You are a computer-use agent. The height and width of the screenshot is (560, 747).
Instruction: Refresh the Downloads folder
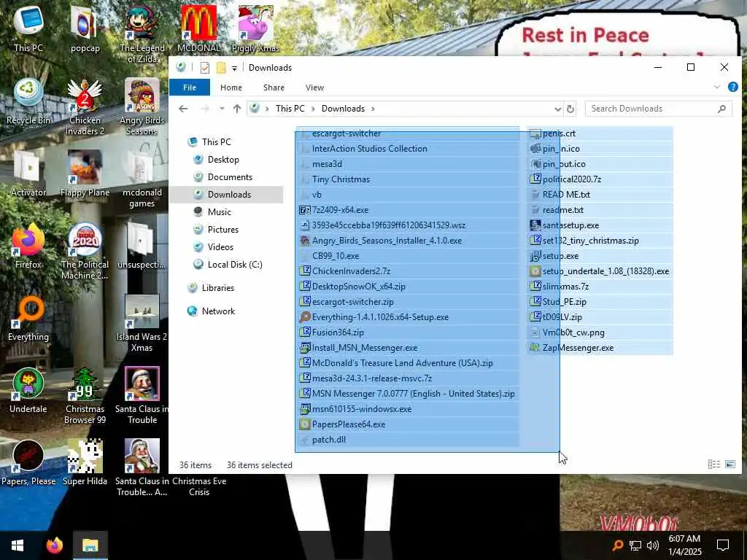tap(570, 109)
